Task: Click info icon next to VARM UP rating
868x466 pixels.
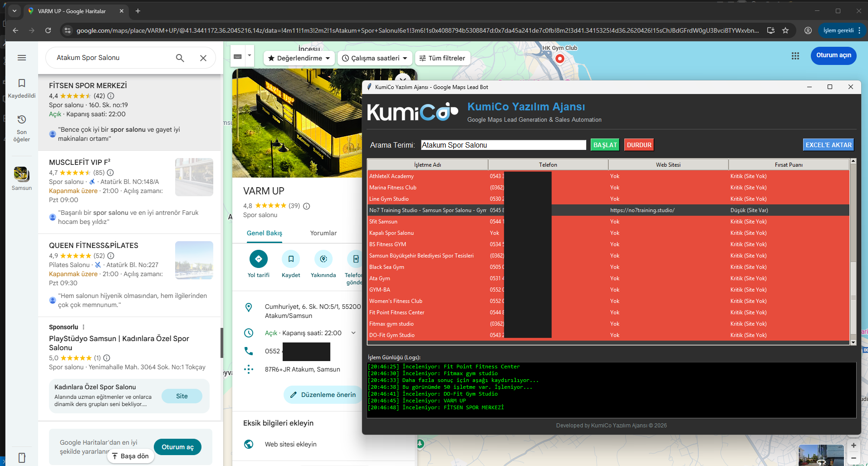Action: point(307,206)
